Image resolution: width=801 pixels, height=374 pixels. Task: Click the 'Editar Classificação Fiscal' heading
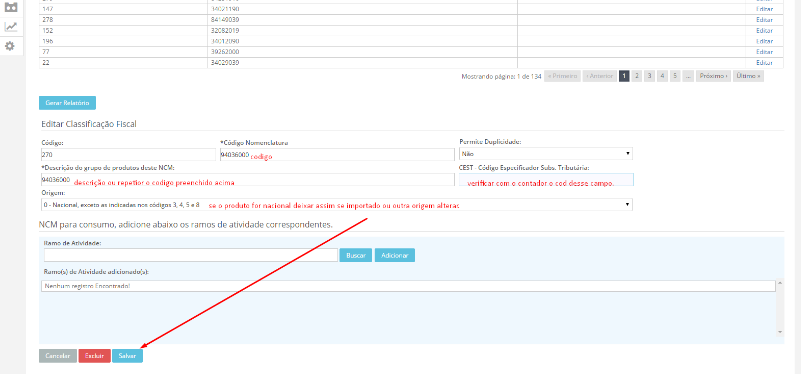[x=88, y=124]
